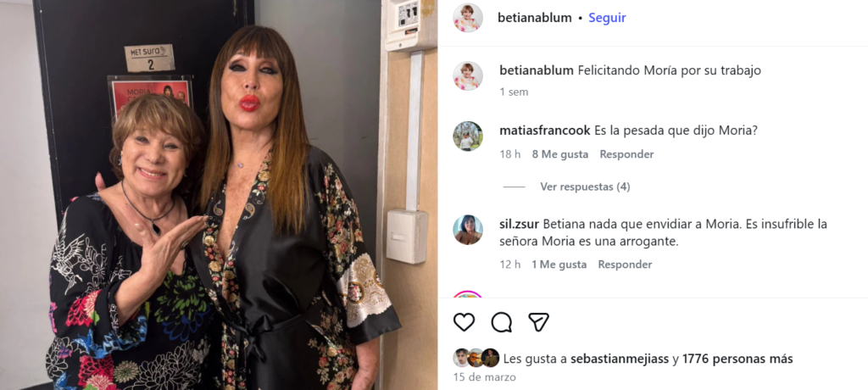
Task: Open sil.zsur username link
Action: pos(520,225)
